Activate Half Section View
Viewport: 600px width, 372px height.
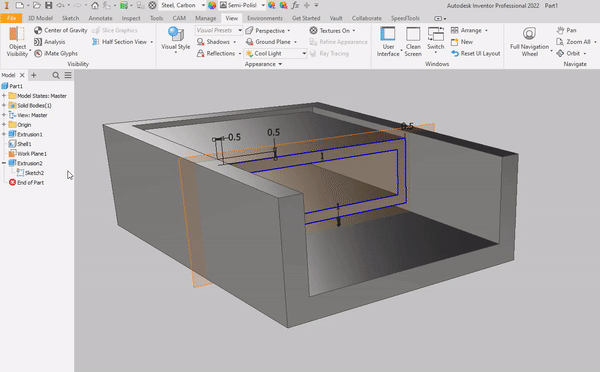[120, 42]
